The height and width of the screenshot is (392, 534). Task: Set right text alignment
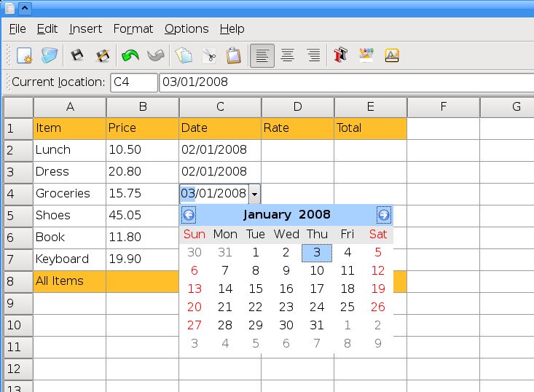pyautogui.click(x=314, y=55)
